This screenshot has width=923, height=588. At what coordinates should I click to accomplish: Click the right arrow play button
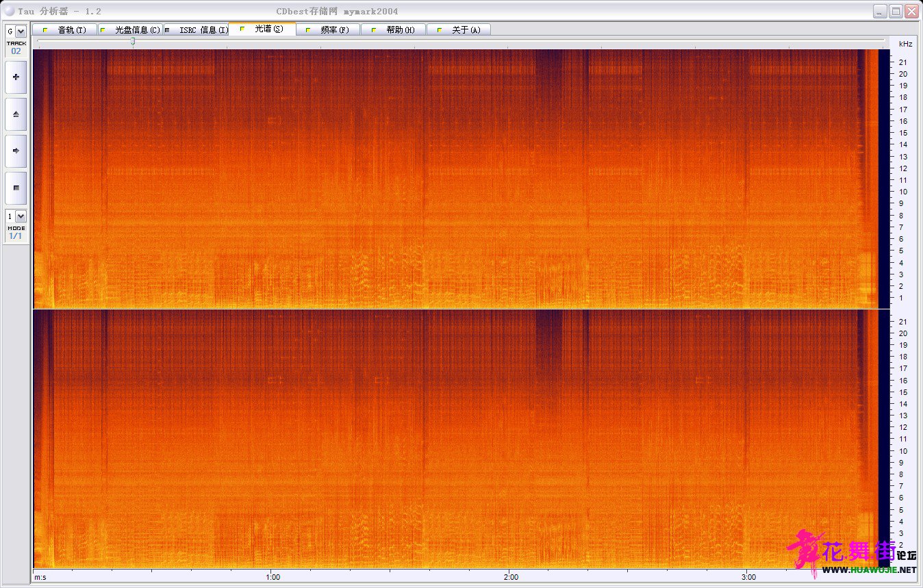click(x=16, y=151)
